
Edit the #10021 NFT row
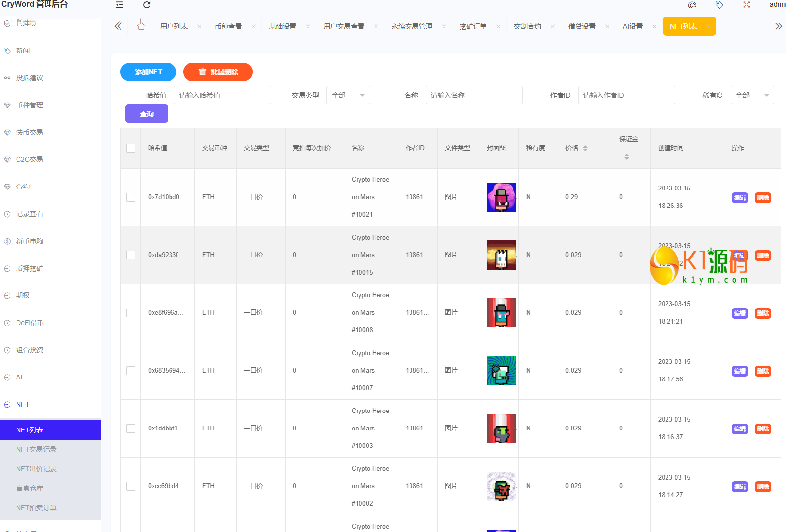(x=740, y=198)
